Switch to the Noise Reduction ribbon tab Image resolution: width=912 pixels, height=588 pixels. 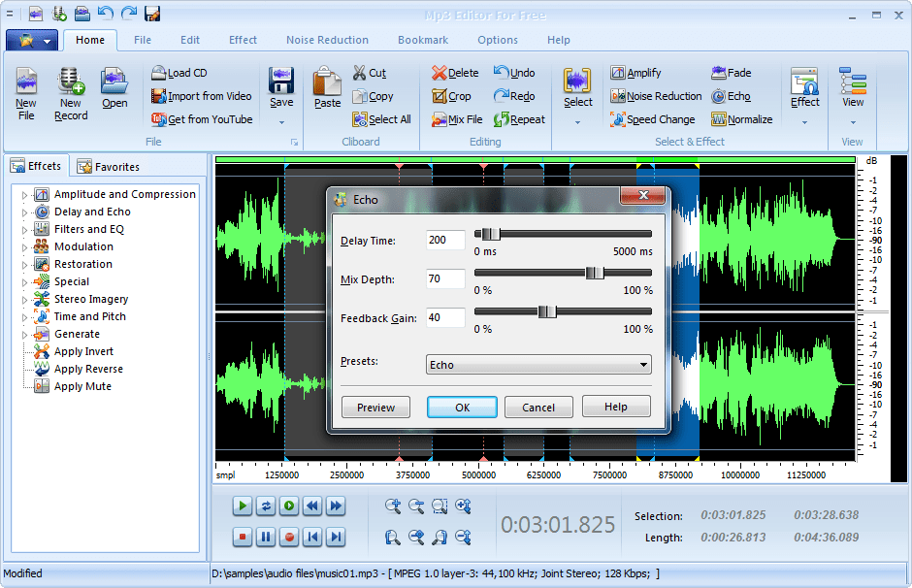[328, 40]
